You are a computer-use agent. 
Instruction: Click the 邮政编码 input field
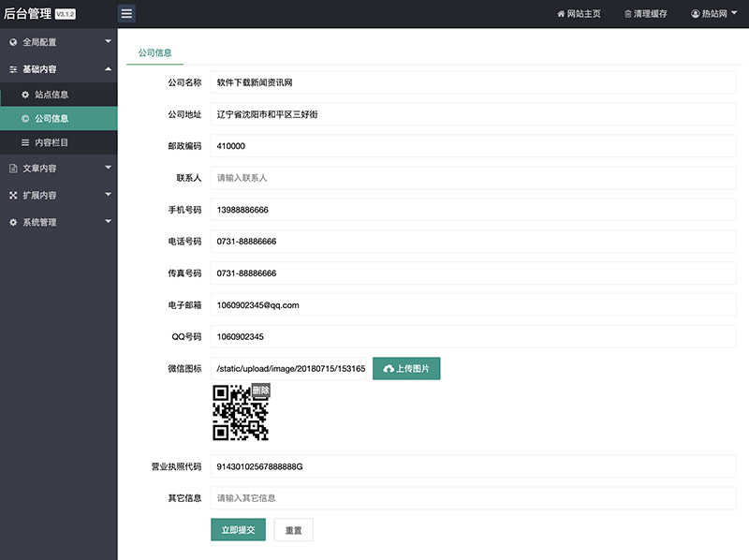(x=473, y=146)
